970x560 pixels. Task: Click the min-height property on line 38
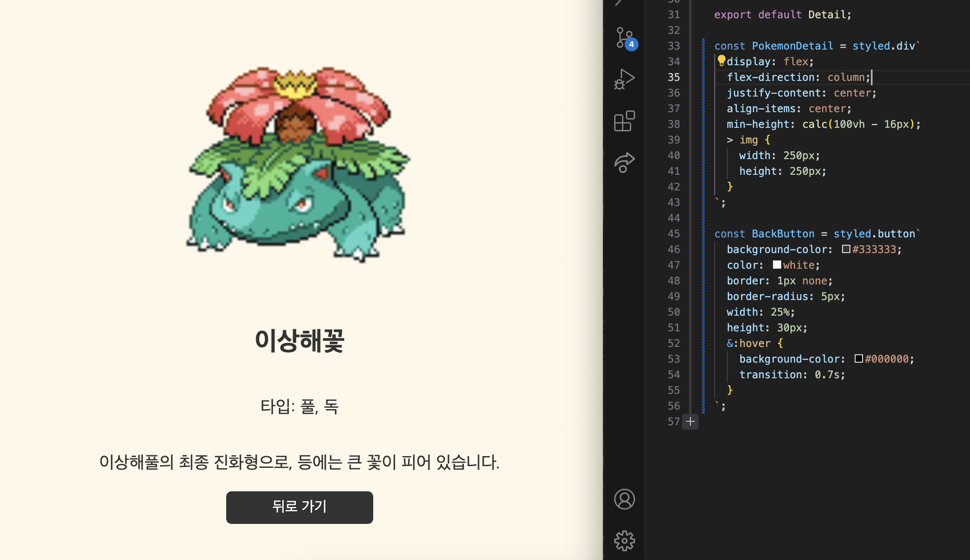point(758,124)
